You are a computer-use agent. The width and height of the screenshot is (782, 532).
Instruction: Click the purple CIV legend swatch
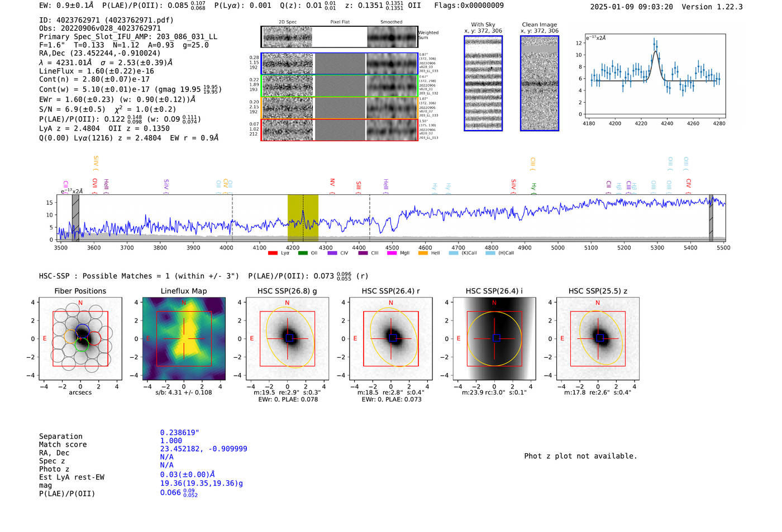coord(332,253)
